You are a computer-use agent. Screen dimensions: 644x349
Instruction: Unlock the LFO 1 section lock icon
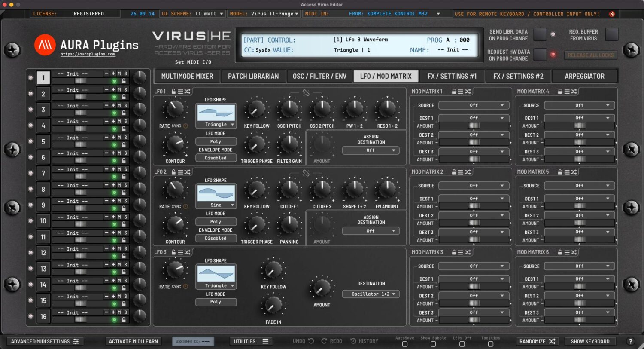(173, 92)
